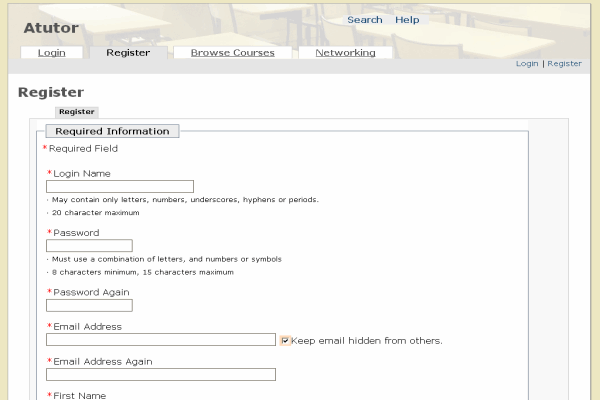This screenshot has height=400, width=600.
Task: Focus the Email Address Again field
Action: click(x=161, y=375)
